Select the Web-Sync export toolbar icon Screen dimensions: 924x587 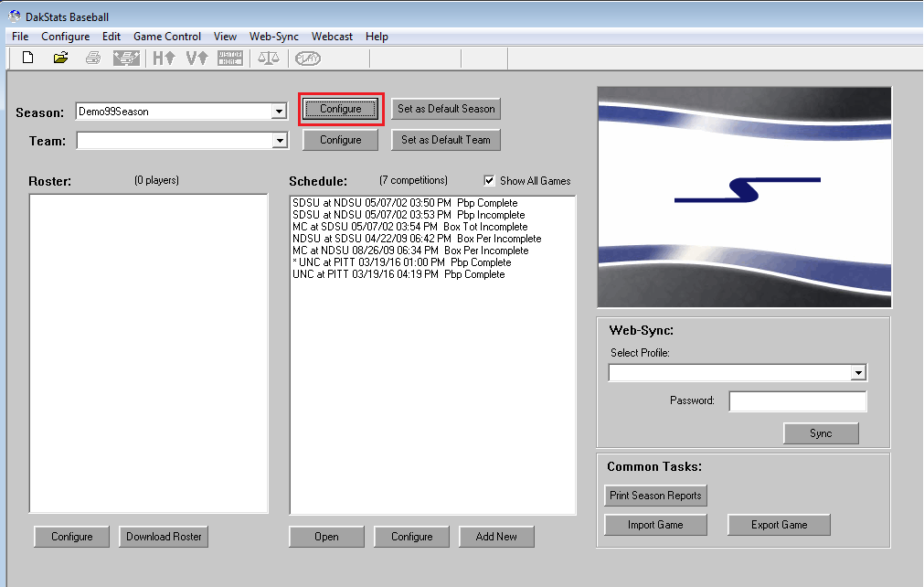(126, 57)
